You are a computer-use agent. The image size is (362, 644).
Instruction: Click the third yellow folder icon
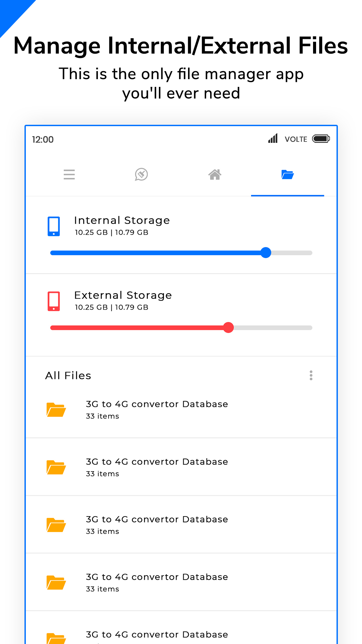click(x=56, y=525)
